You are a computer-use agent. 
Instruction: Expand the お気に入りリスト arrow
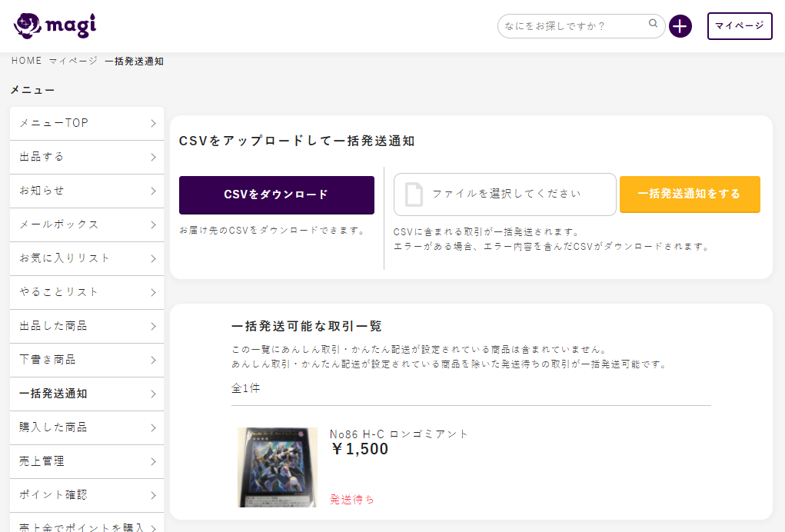pos(153,259)
